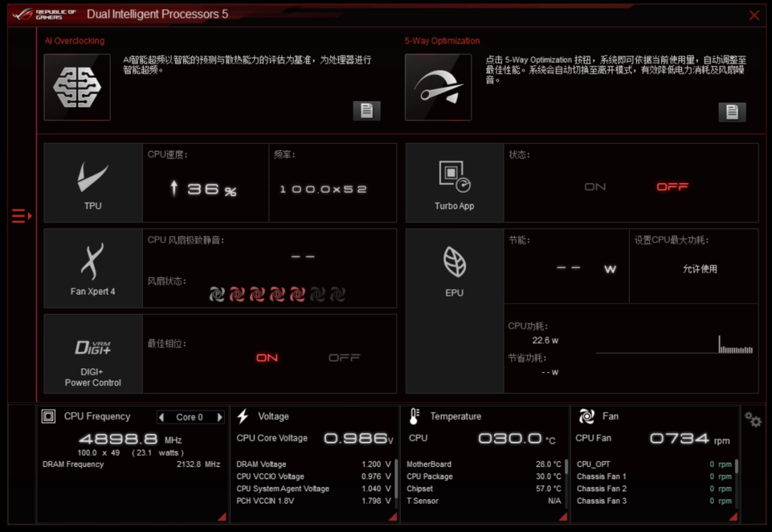Screen dimensions: 772x532
Task: Click the CPU Frequency chip icon
Action: (x=49, y=417)
